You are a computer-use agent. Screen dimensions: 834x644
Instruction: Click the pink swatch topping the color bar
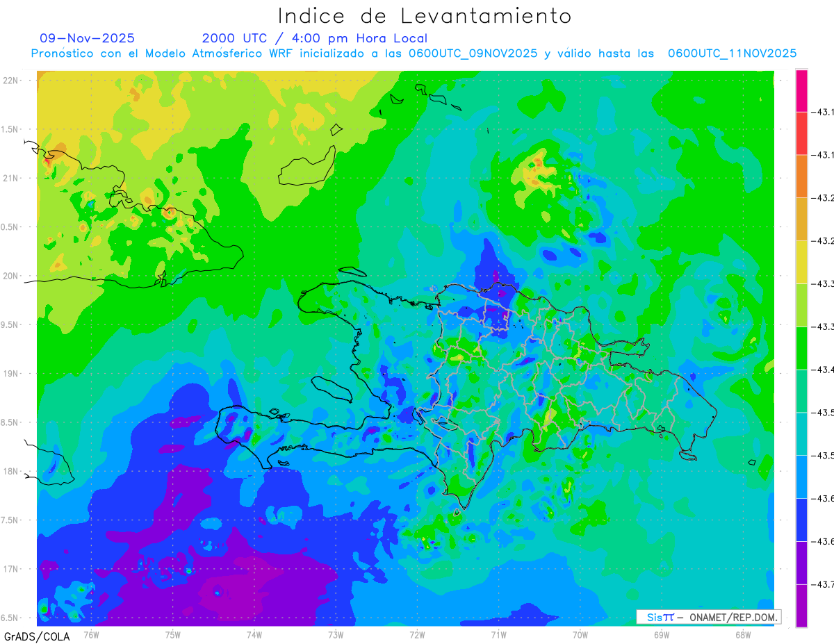coord(801,90)
